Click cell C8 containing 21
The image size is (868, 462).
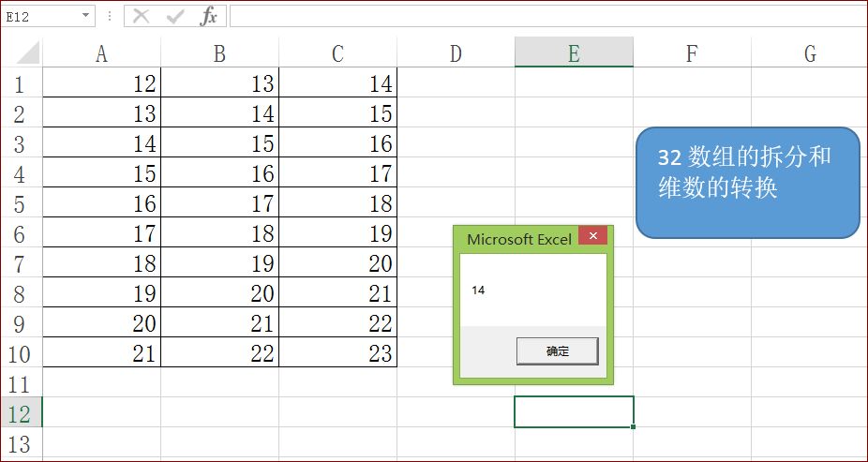pyautogui.click(x=337, y=292)
